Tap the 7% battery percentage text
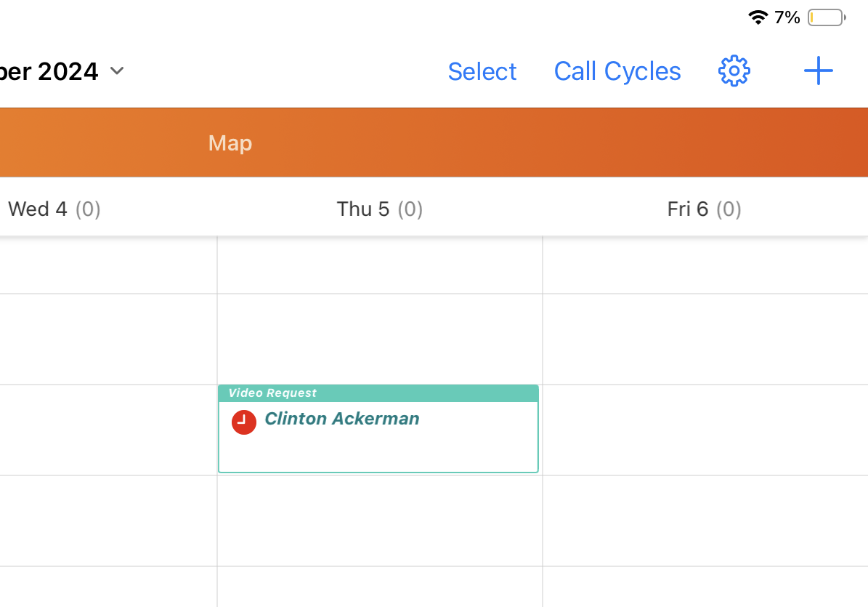This screenshot has width=868, height=607. coord(787,17)
